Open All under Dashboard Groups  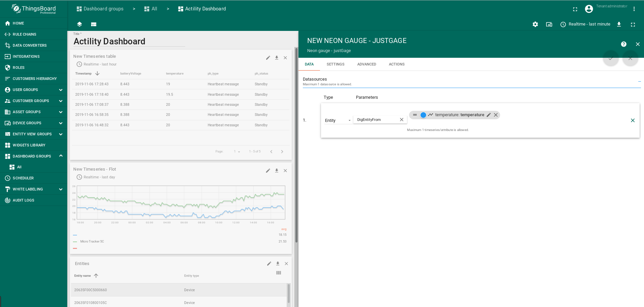[x=34, y=167]
